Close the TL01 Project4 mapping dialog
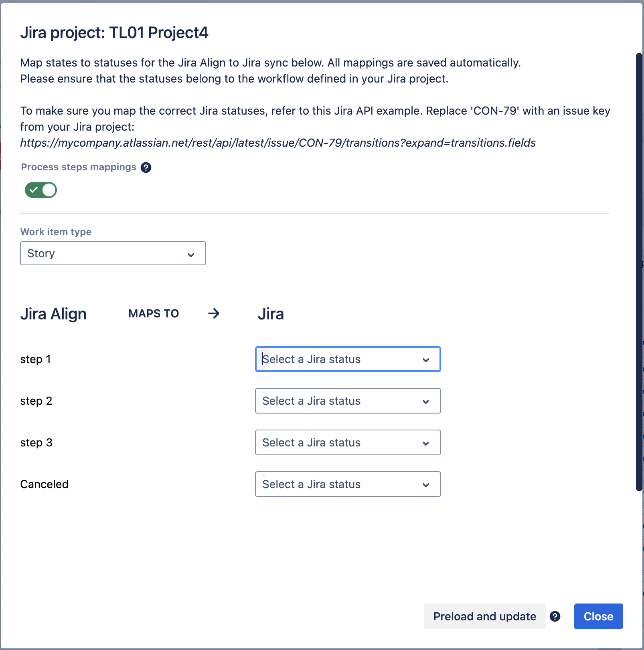This screenshot has height=650, width=644. (598, 616)
